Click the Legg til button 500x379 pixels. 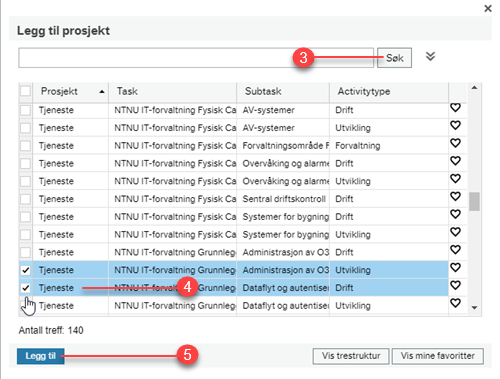tap(41, 356)
